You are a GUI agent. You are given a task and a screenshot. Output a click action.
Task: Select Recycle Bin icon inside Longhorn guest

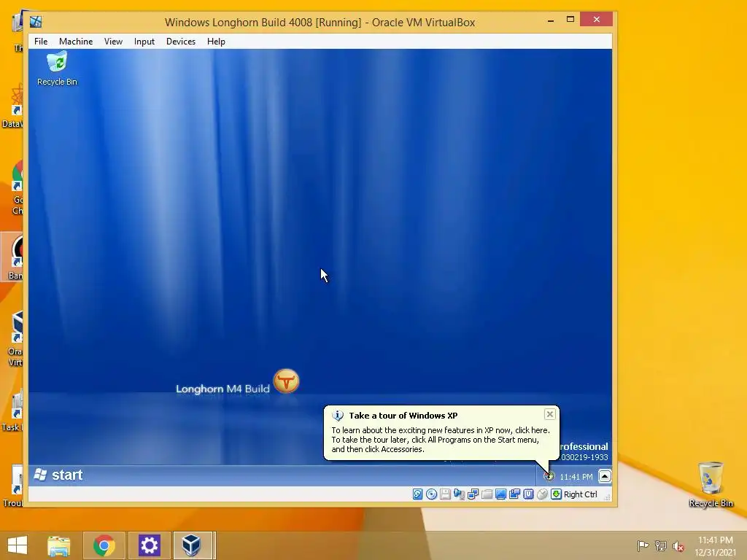click(57, 69)
